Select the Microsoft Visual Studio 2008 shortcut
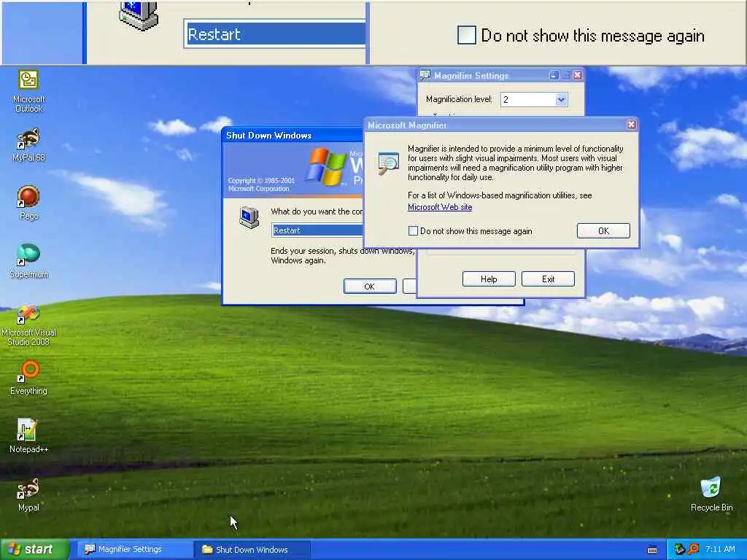 [x=28, y=324]
